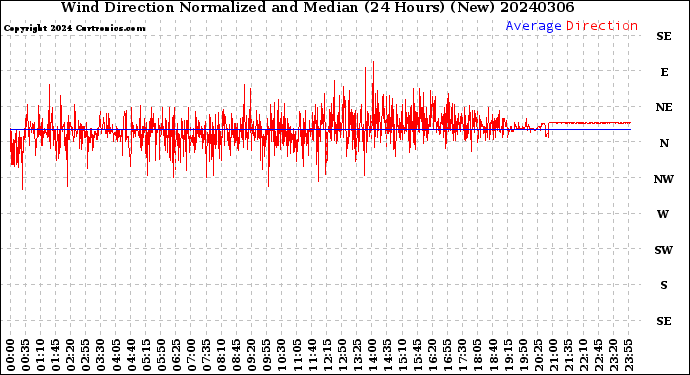Click the 06:25 time axis label
This screenshot has width=690, height=375.
[176, 355]
